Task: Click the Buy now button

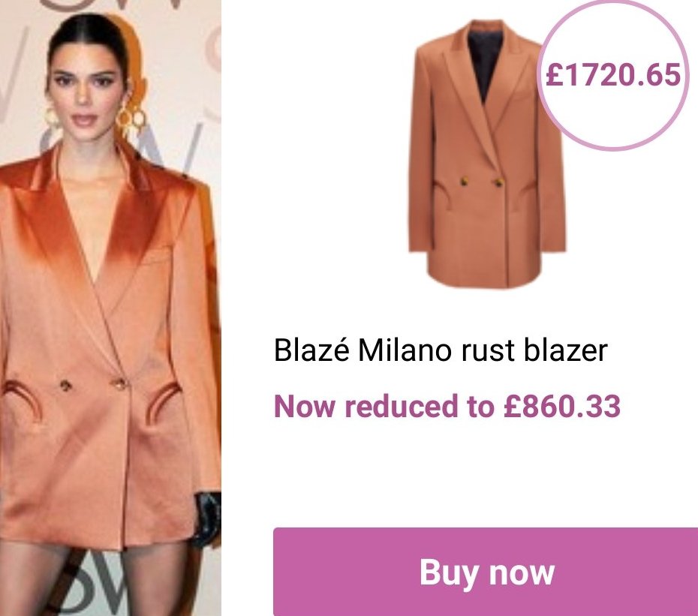Action: tap(486, 572)
